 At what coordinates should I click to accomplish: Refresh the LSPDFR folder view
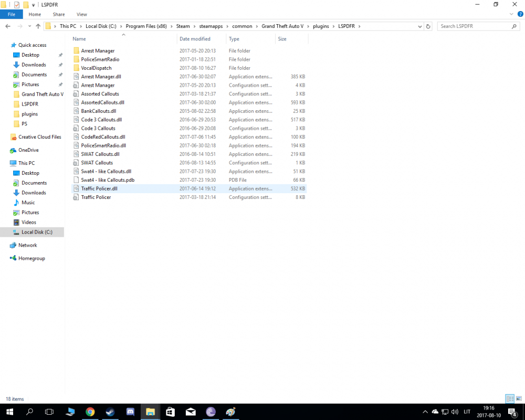tap(428, 26)
